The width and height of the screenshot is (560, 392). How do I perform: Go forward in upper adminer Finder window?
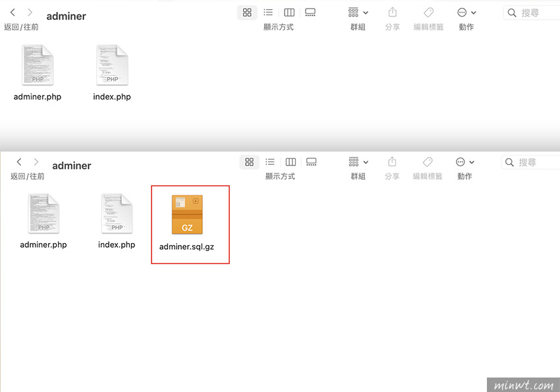pyautogui.click(x=30, y=13)
